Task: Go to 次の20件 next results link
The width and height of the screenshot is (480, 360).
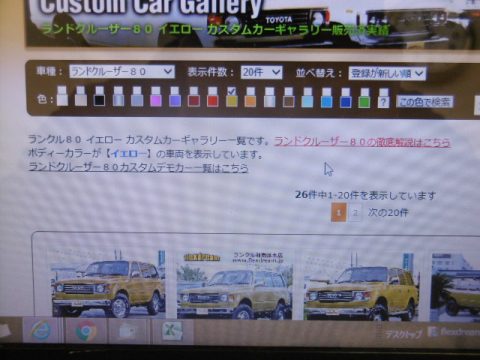Action: (388, 212)
